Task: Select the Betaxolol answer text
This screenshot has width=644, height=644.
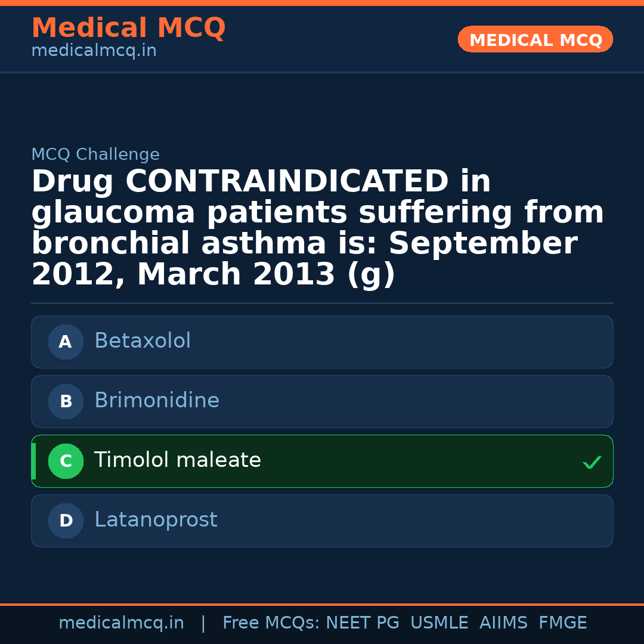Action: pyautogui.click(x=143, y=341)
